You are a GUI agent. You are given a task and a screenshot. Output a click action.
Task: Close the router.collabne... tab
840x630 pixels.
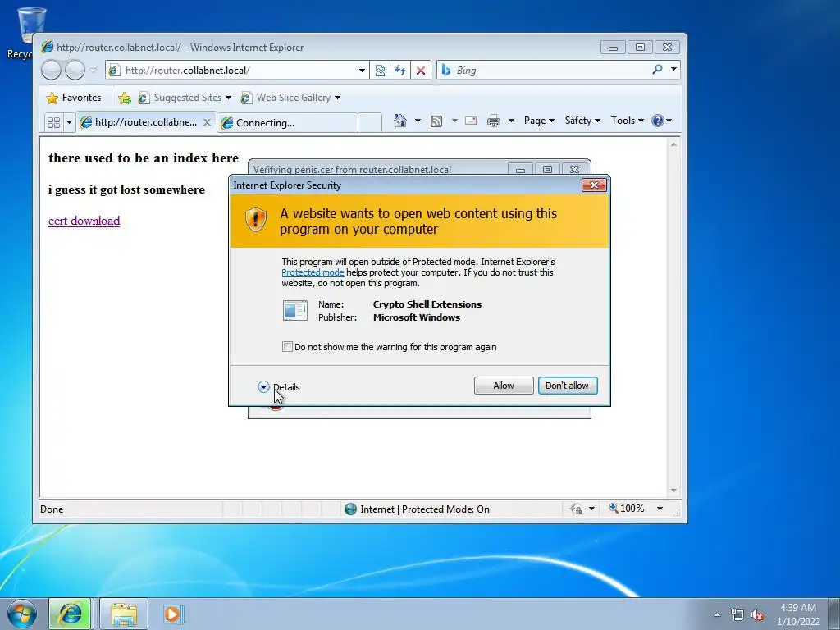point(207,122)
